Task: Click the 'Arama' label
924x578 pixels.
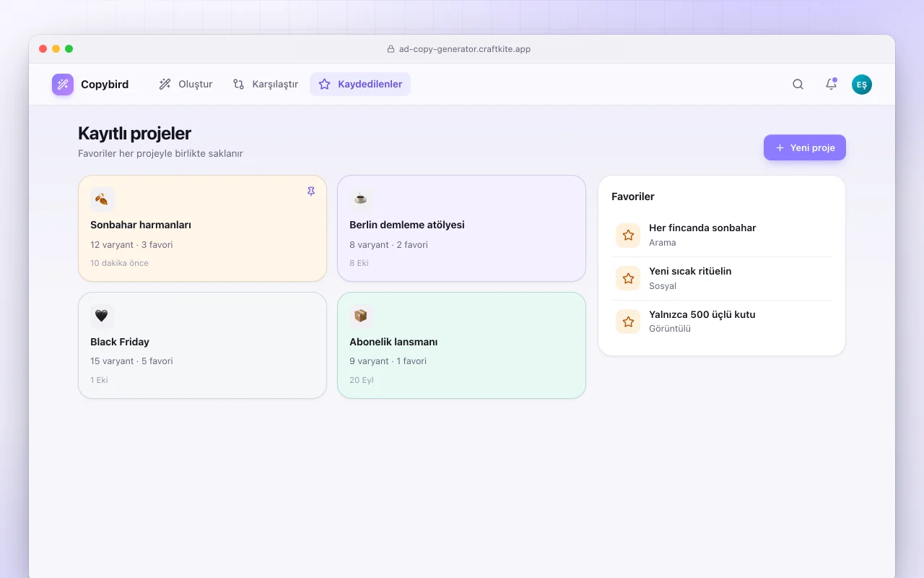Action: tap(663, 243)
